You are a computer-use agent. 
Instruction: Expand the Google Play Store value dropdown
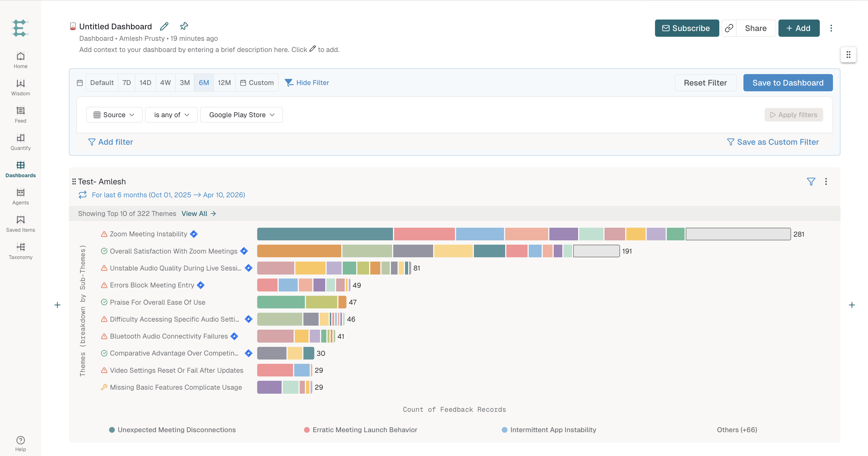click(x=241, y=115)
